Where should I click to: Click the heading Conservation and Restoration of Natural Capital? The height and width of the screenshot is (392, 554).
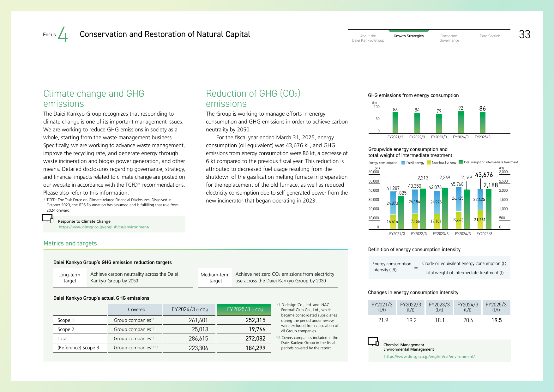(x=165, y=34)
